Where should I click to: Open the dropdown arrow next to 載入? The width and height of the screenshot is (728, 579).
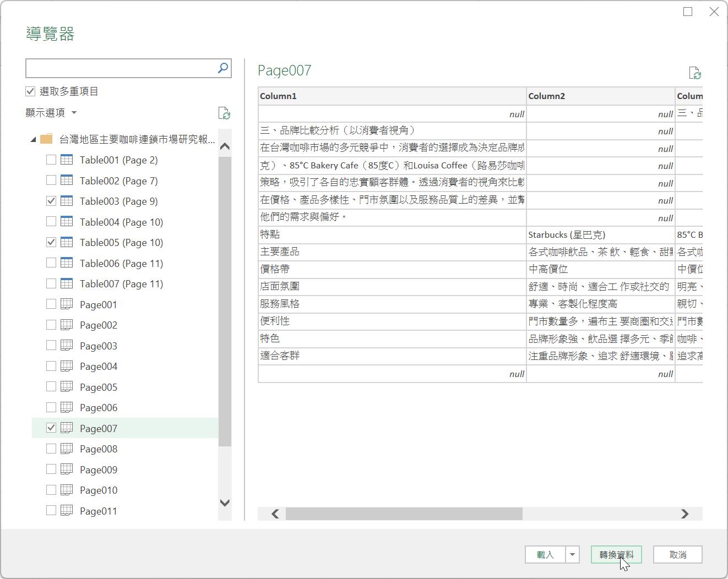click(x=572, y=555)
